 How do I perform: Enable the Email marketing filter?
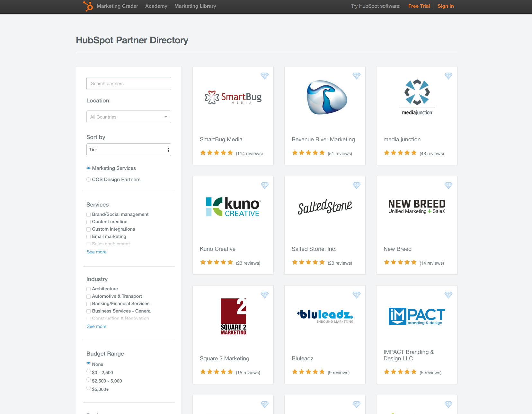tap(88, 236)
